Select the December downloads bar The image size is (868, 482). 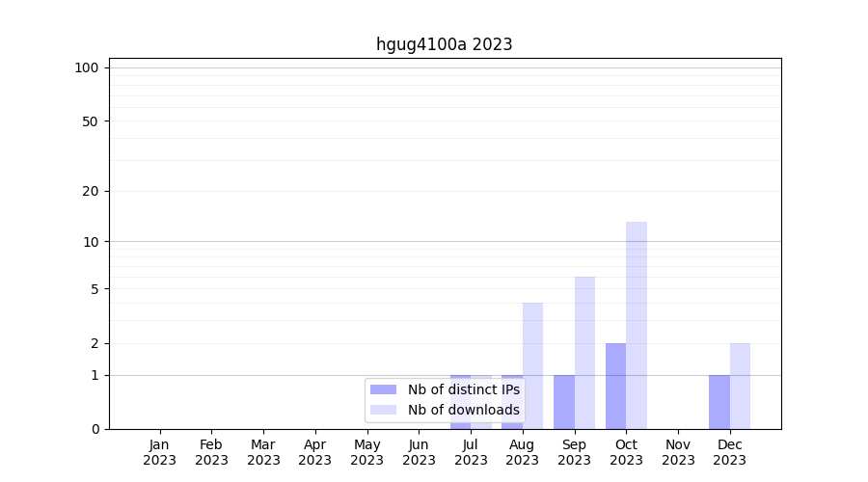(x=740, y=386)
